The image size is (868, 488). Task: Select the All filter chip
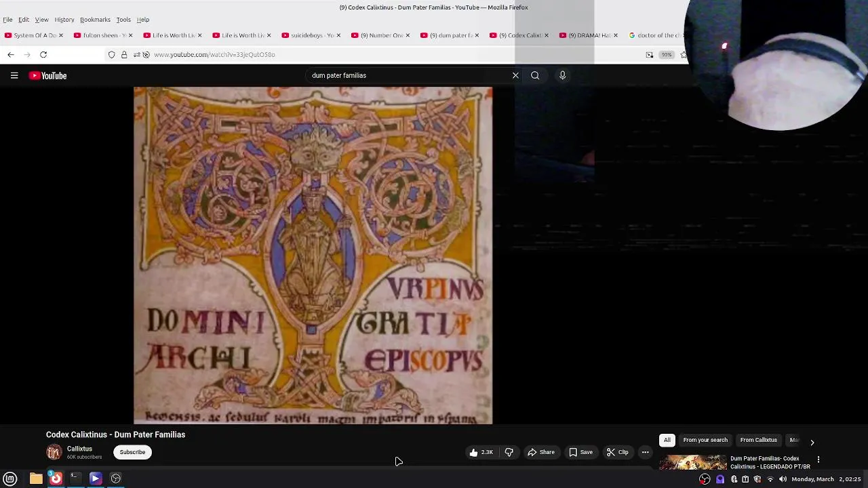[x=667, y=440]
